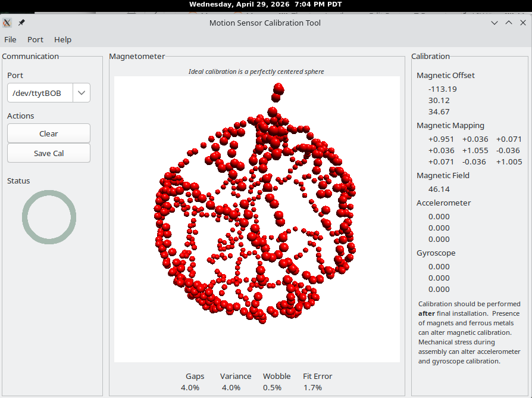
Task: Click the Save Cal button
Action: pyautogui.click(x=49, y=153)
